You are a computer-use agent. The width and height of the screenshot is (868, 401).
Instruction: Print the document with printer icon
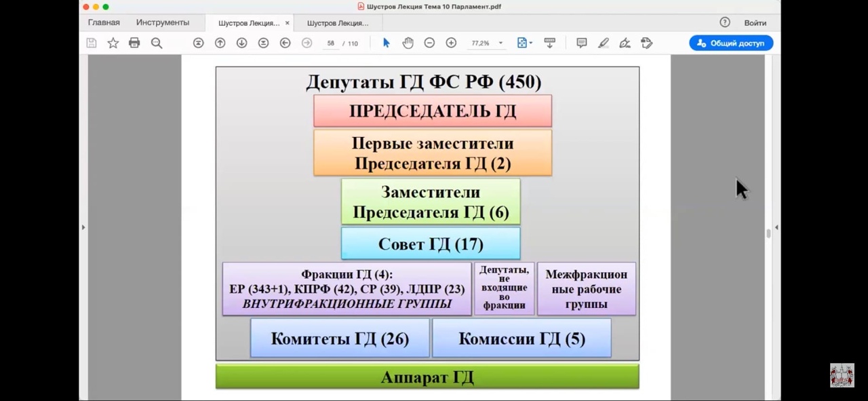click(x=134, y=43)
